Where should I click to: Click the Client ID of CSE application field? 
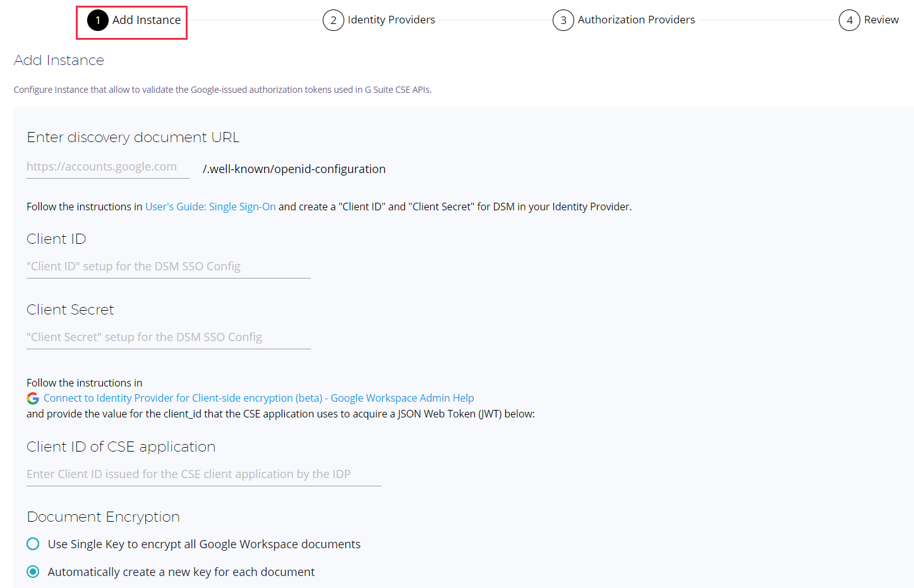click(x=203, y=474)
